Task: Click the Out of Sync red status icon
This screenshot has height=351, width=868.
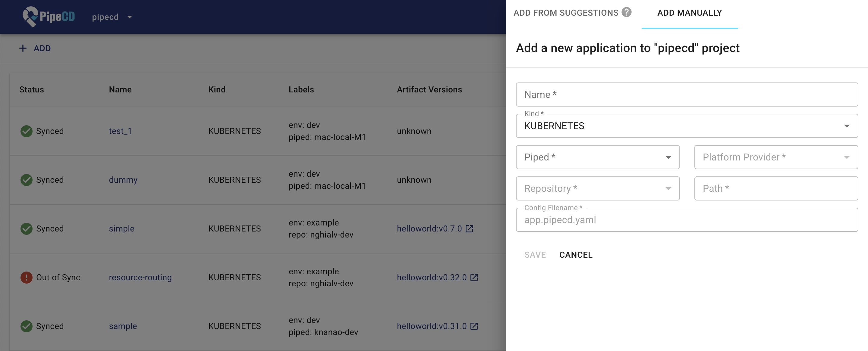Action: click(26, 278)
